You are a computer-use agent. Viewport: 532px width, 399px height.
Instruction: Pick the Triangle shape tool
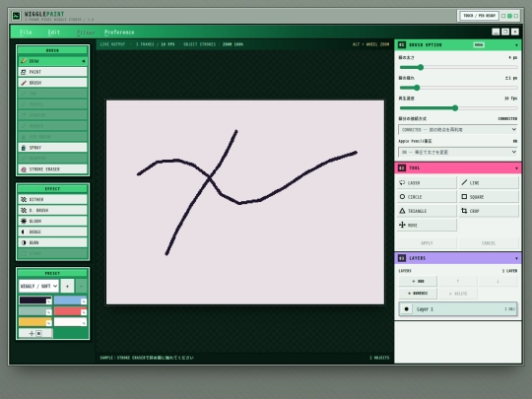pyautogui.click(x=427, y=211)
